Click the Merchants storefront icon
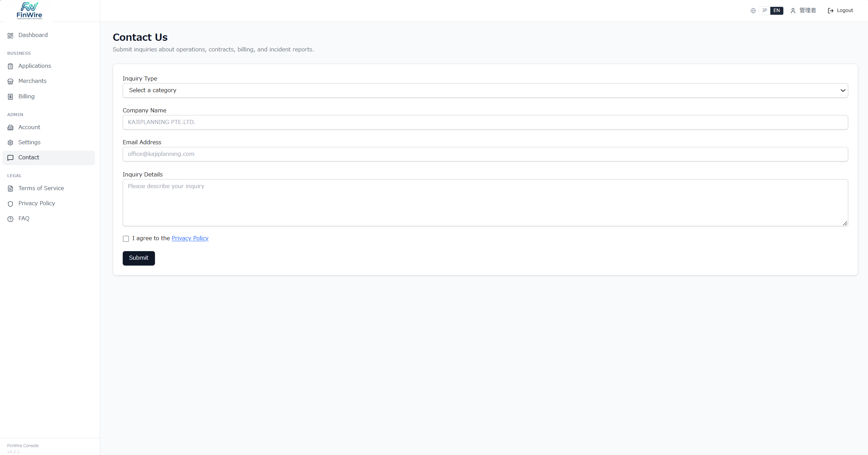Viewport: 868px width, 455px height. 11,81
